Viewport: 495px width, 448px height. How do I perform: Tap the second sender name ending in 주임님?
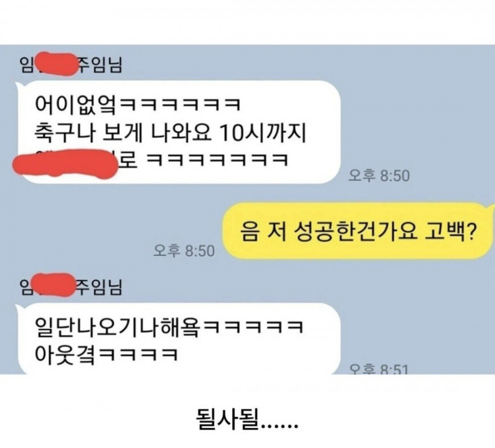[71, 287]
